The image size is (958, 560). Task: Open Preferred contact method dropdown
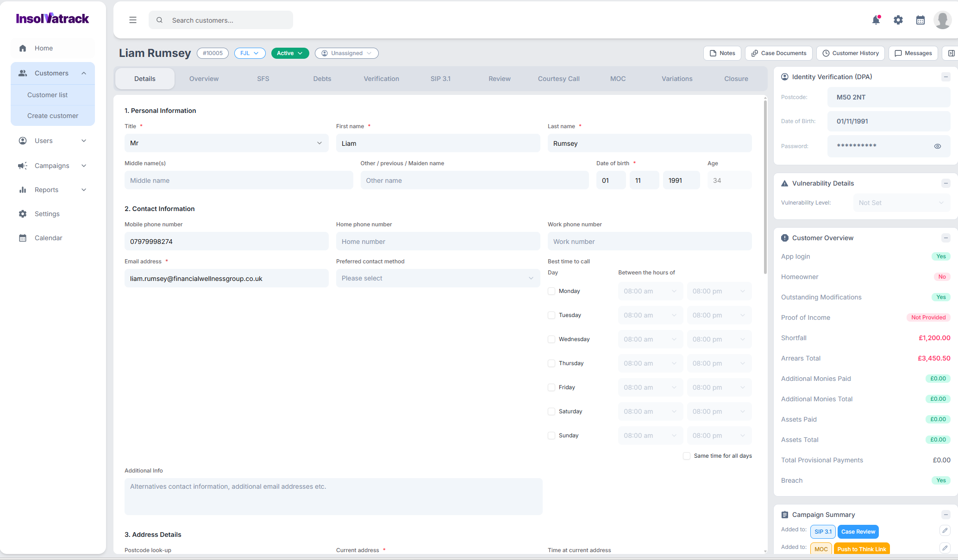click(438, 278)
